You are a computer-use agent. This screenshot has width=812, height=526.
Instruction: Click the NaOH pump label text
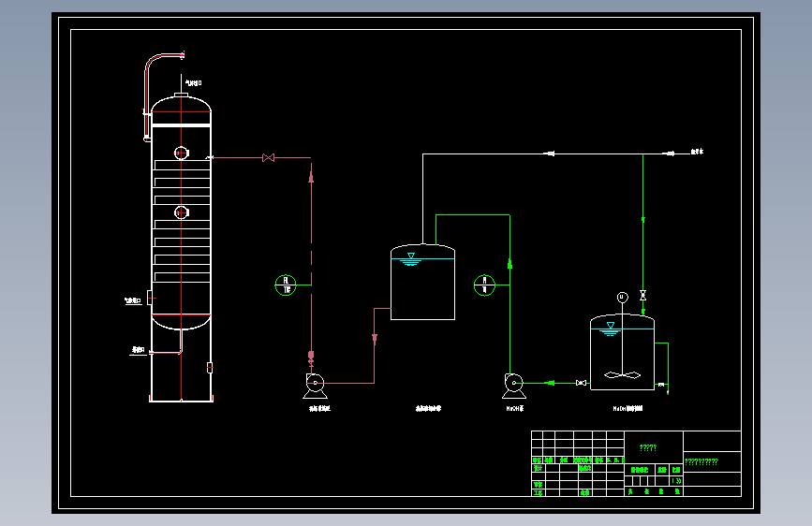pos(515,408)
